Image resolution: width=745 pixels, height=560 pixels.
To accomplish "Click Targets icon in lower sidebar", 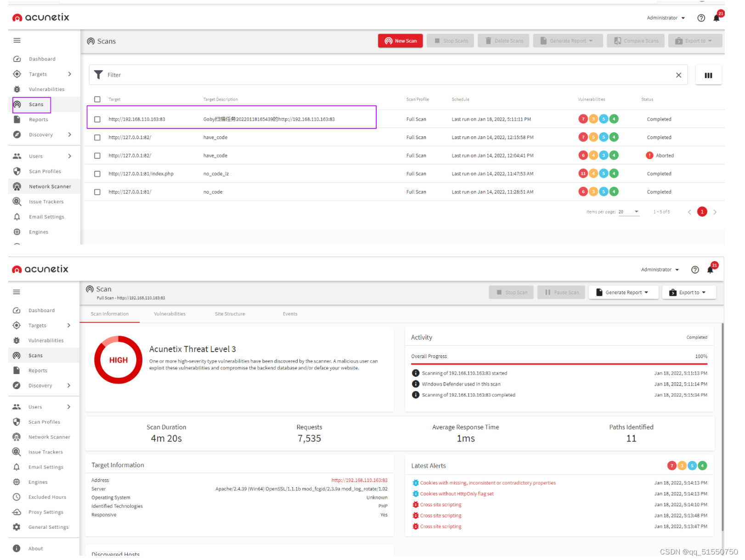I will [x=17, y=325].
